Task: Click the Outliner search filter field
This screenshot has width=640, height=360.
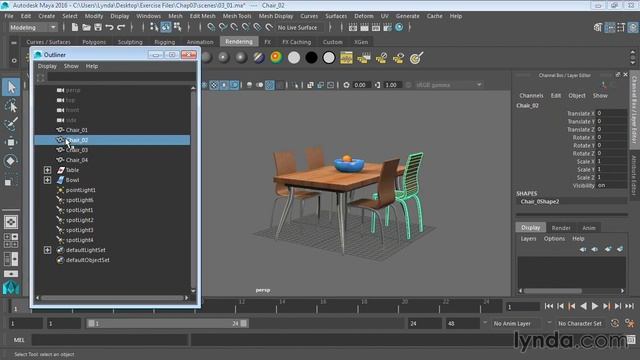Action: click(x=121, y=77)
